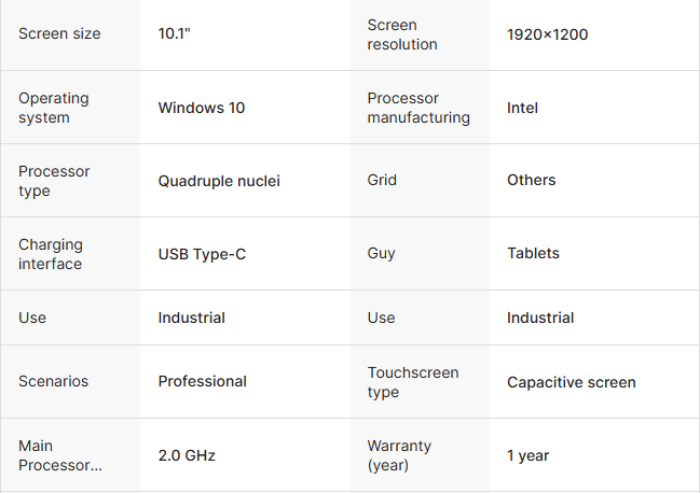Click the "Touchscreen type" label
The width and height of the screenshot is (700, 493).
pyautogui.click(x=413, y=382)
